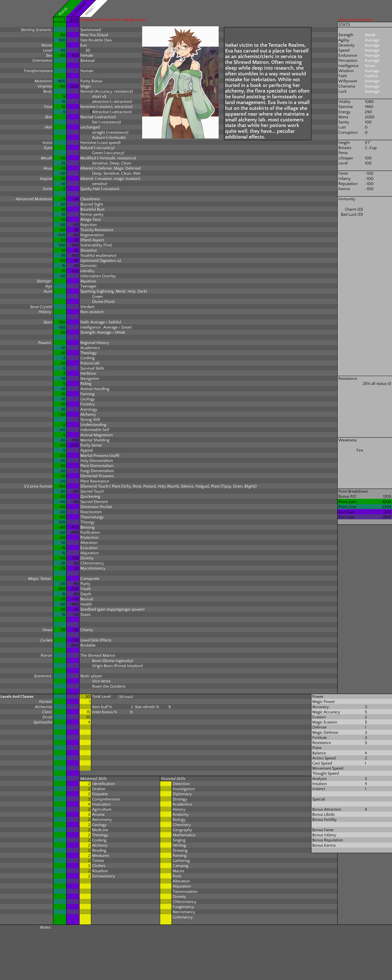Click the character portrait image
Screen dimensions: 392x980
[x=180, y=82]
